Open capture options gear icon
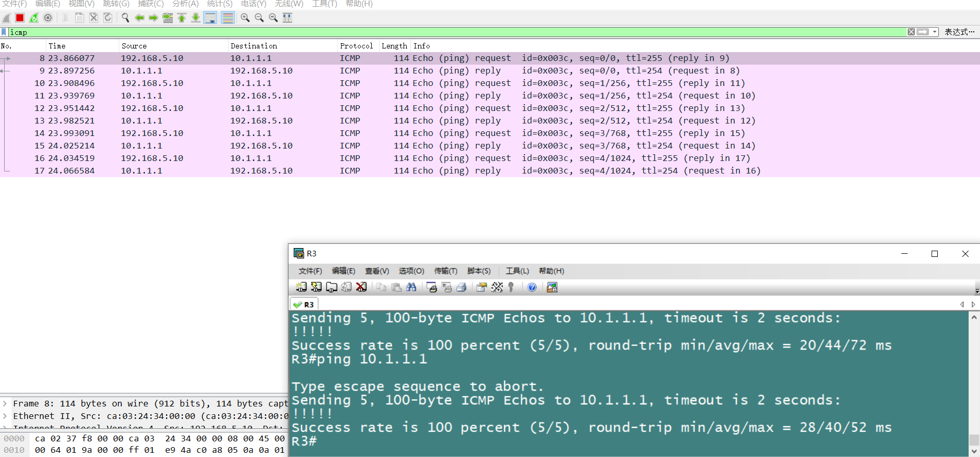The height and width of the screenshot is (457, 980). click(x=48, y=18)
